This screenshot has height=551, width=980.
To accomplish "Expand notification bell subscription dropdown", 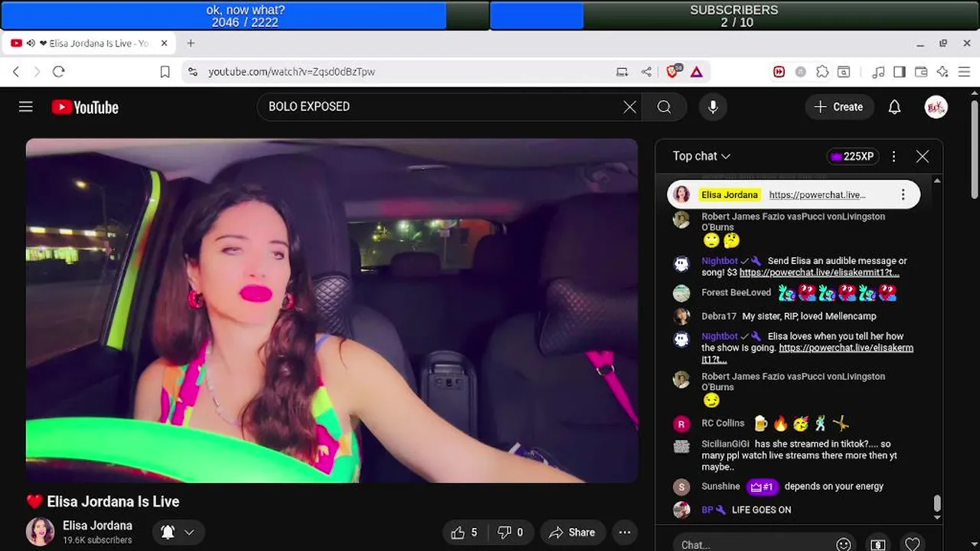I will tap(189, 533).
